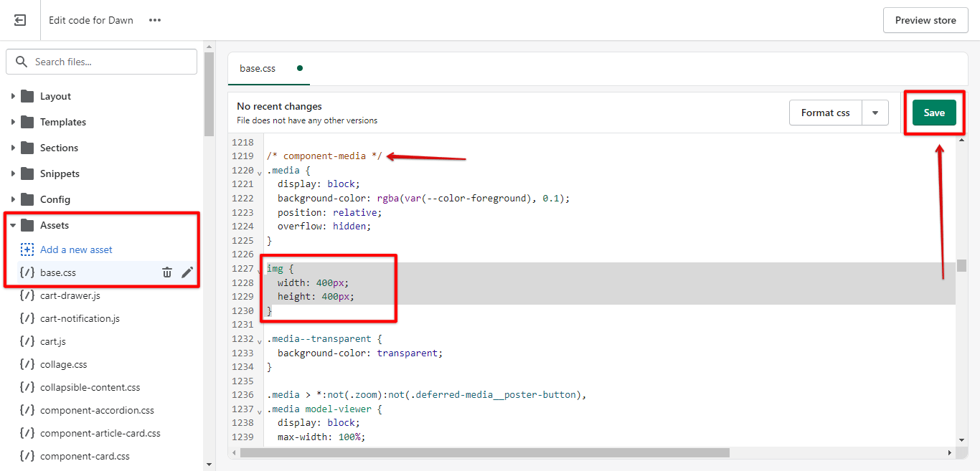The width and height of the screenshot is (980, 471).
Task: Open the Format css dropdown arrow
Action: (x=875, y=113)
